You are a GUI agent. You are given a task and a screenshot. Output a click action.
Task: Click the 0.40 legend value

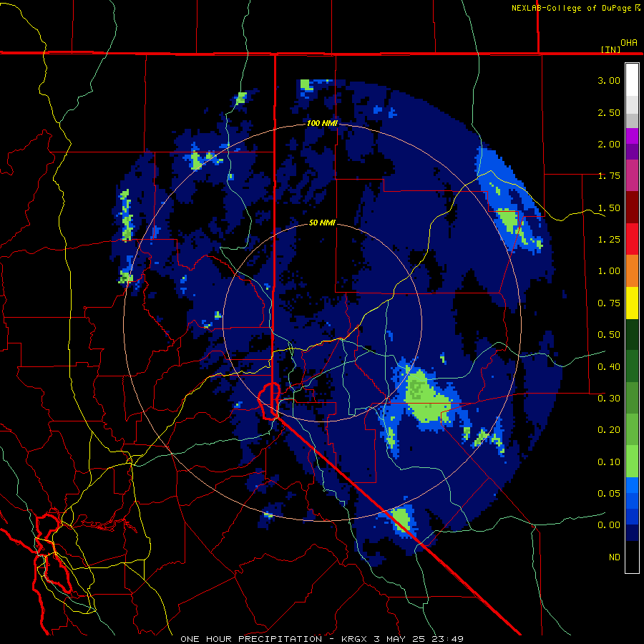609,367
